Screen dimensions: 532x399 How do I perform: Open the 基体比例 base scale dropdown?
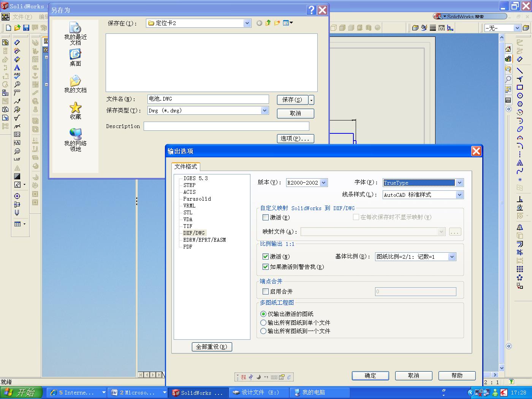452,257
